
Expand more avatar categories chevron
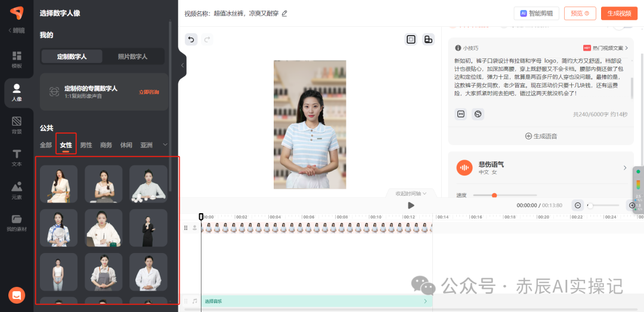coord(165,144)
